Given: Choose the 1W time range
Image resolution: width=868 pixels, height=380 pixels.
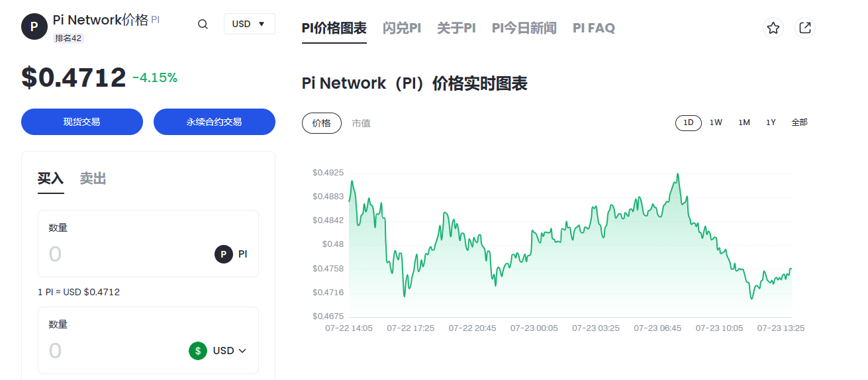Looking at the screenshot, I should coord(716,122).
